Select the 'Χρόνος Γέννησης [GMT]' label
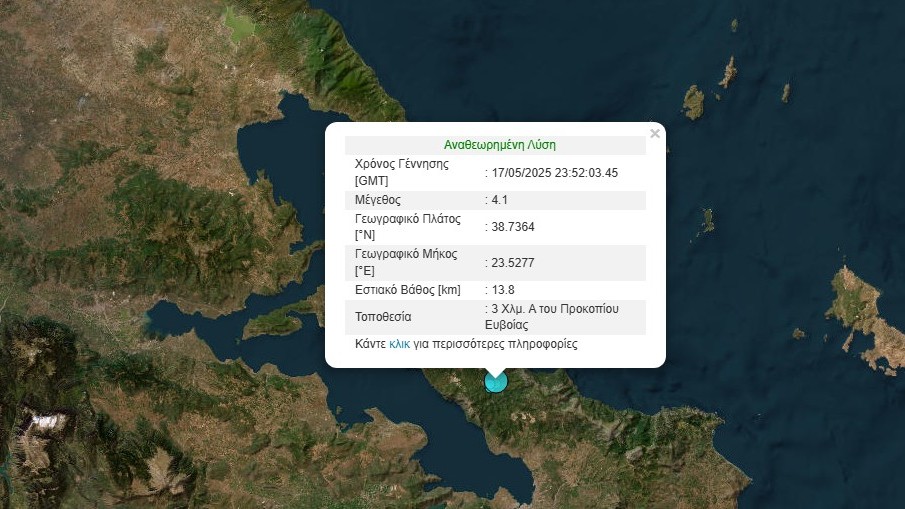The height and width of the screenshot is (509, 905). point(402,172)
